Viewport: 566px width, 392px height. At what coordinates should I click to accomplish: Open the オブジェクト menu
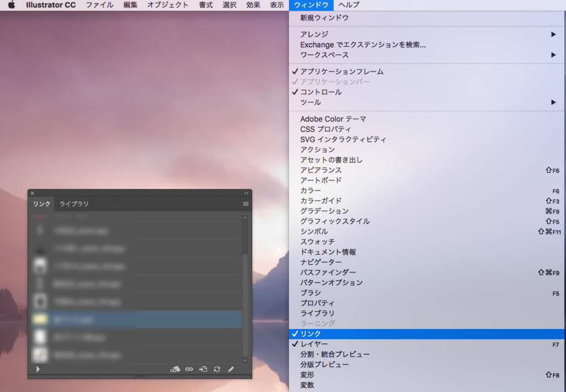point(168,4)
